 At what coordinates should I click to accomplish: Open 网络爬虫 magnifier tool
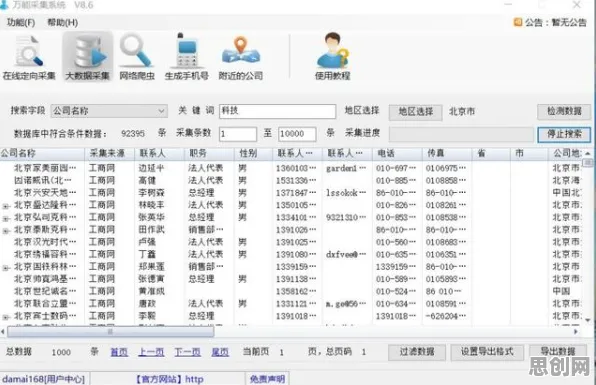[137, 57]
